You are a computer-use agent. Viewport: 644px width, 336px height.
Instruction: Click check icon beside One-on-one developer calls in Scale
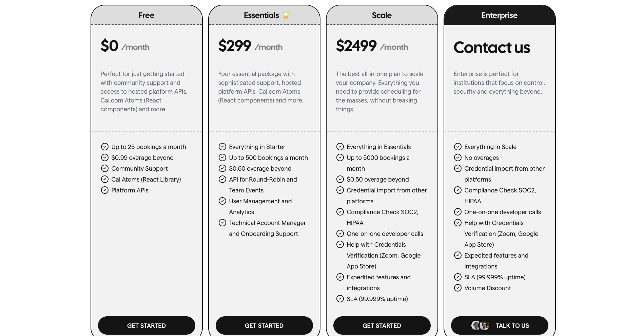[x=340, y=234]
